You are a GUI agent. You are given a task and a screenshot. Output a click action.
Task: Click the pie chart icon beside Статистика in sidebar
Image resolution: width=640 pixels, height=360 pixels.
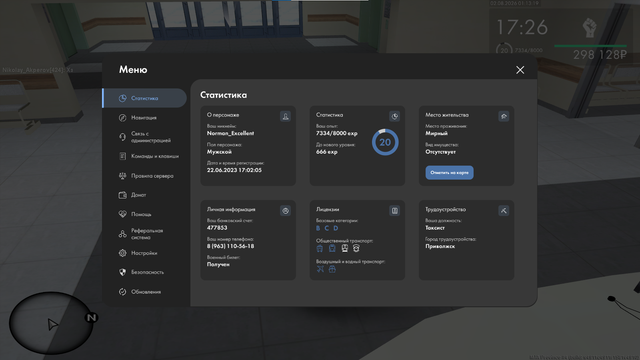(122, 98)
